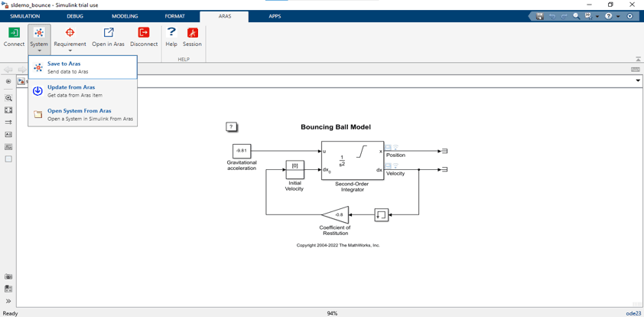Click the red Disconnect icon
644x317 pixels.
coord(144,33)
